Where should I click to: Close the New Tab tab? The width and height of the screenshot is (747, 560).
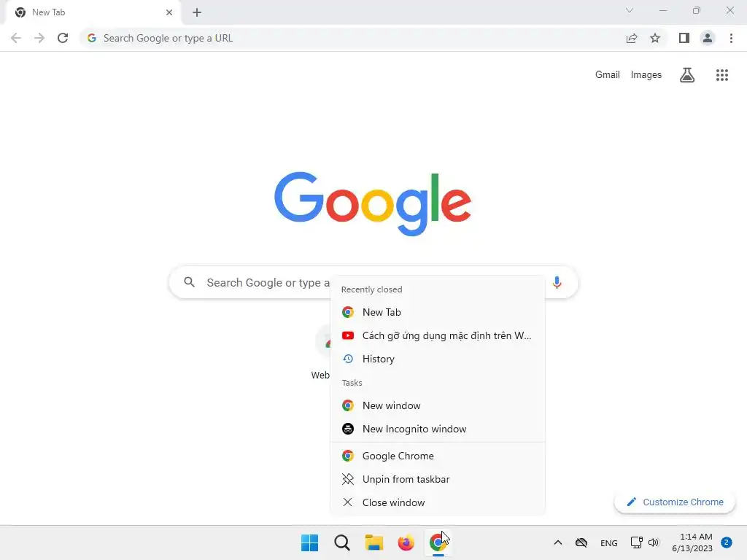tap(169, 12)
